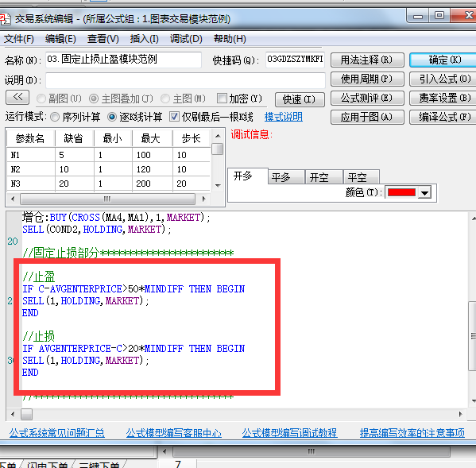This screenshot has width=476, height=468.
Task: Click parameter table scroll-down arrow
Action: click(218, 185)
